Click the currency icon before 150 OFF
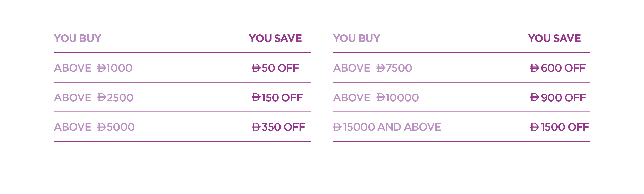 pyautogui.click(x=256, y=97)
